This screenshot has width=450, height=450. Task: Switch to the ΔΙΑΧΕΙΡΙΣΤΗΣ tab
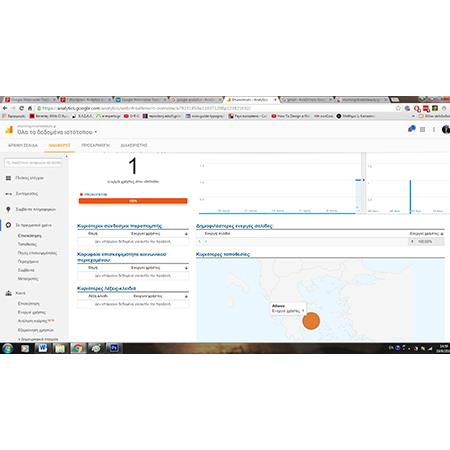(134, 145)
